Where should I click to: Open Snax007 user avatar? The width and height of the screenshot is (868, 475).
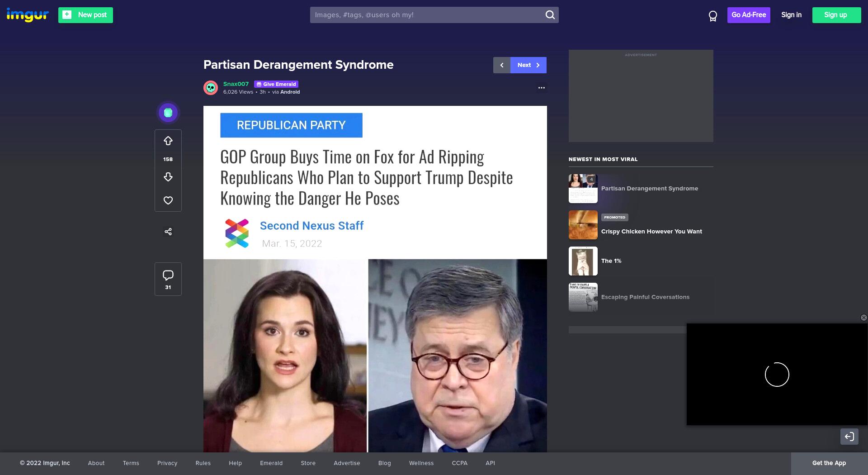(211, 88)
